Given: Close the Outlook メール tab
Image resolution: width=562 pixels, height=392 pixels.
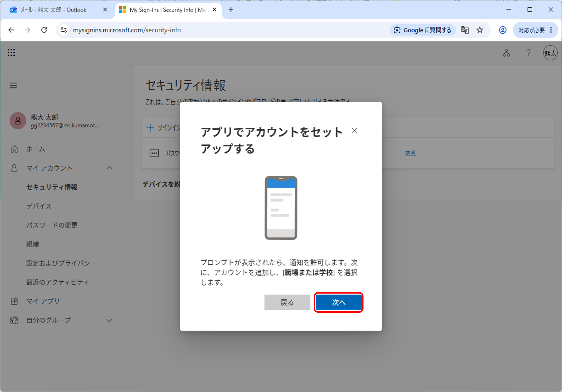Looking at the screenshot, I should tap(105, 10).
